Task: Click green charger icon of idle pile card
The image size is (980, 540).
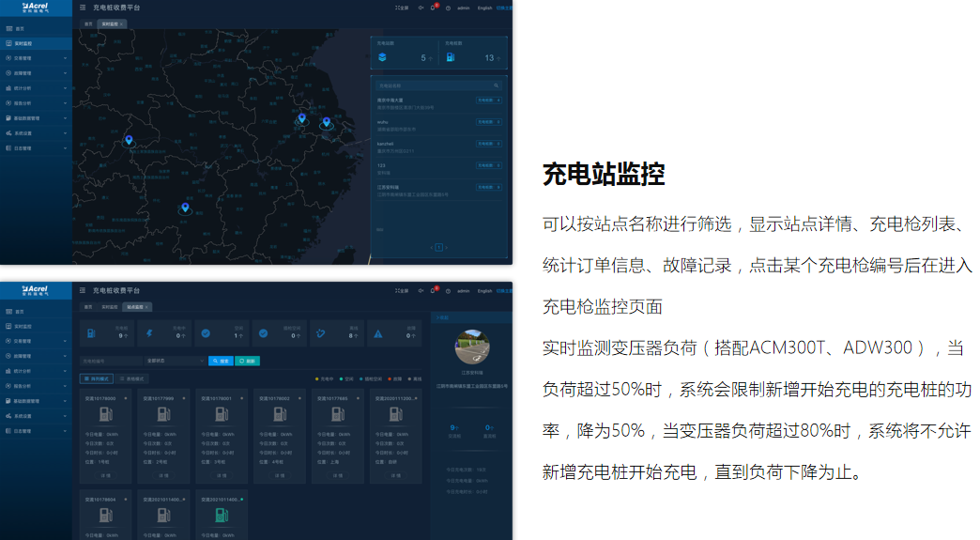Action: click(222, 516)
